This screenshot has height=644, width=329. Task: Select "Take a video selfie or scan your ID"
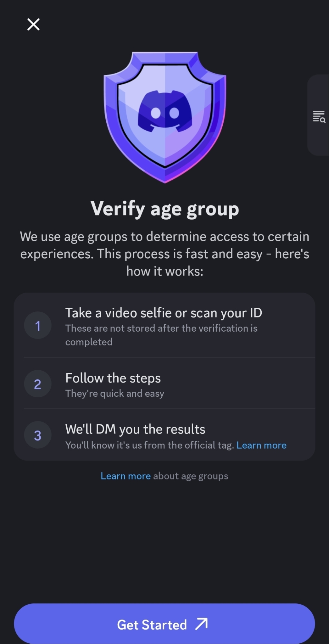point(163,313)
